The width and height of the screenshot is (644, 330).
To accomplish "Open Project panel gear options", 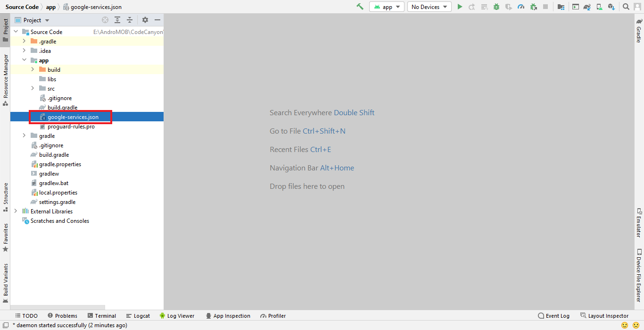I will (145, 20).
